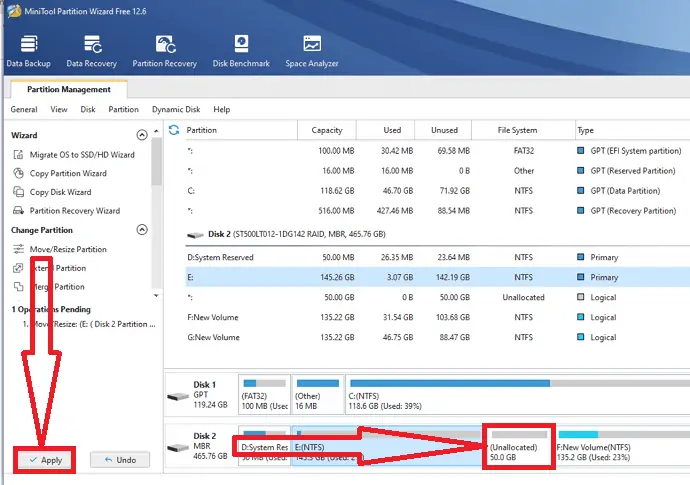The height and width of the screenshot is (485, 690).
Task: Click the Disk 1 drive icon in disk map
Action: click(x=178, y=397)
